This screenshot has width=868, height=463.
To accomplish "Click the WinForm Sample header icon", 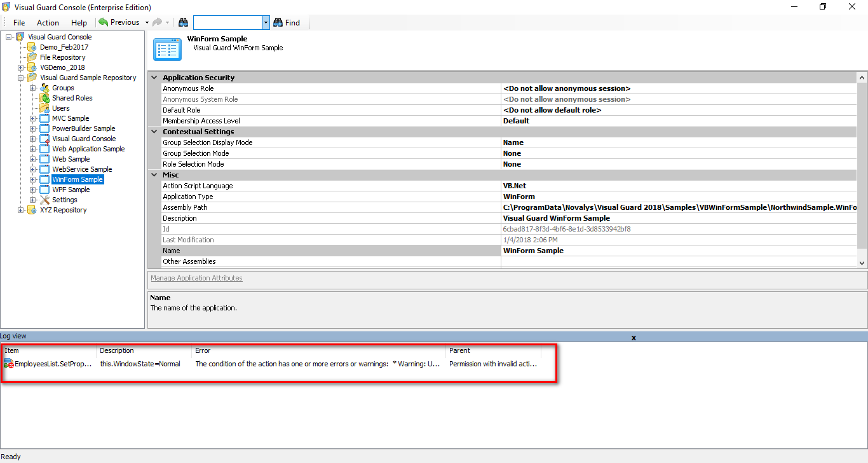I will (168, 49).
